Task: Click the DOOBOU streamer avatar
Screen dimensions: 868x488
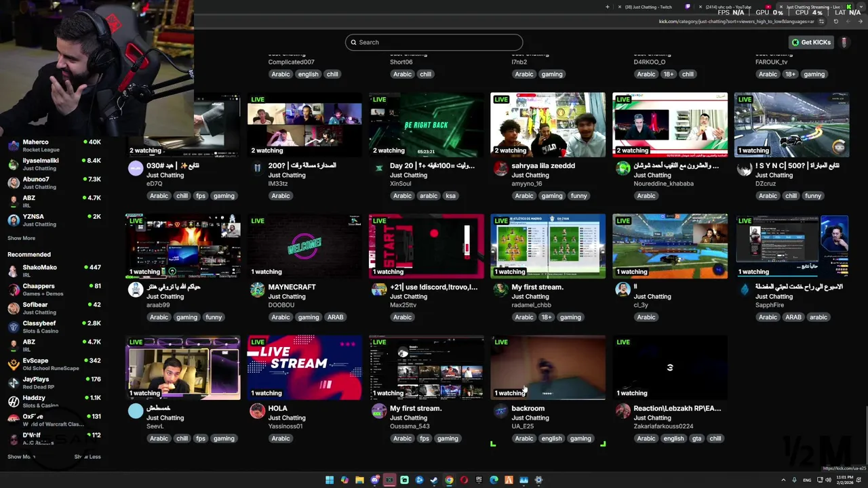Action: click(x=257, y=291)
